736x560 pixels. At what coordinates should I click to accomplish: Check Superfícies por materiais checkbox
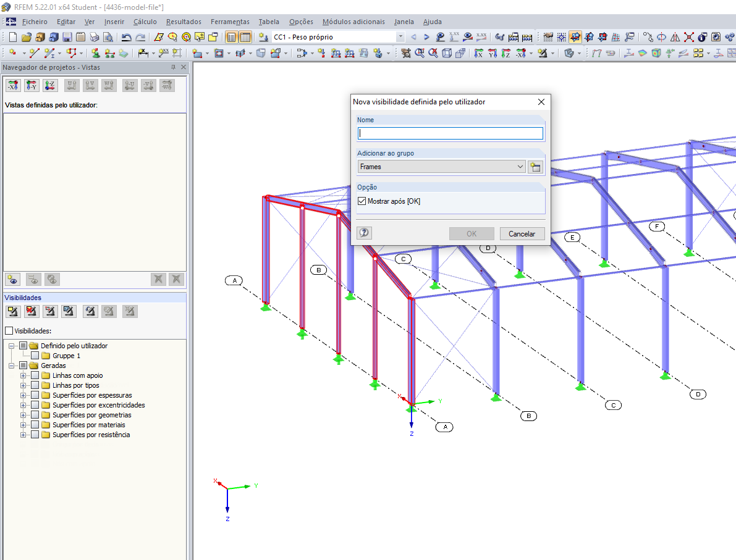click(35, 425)
